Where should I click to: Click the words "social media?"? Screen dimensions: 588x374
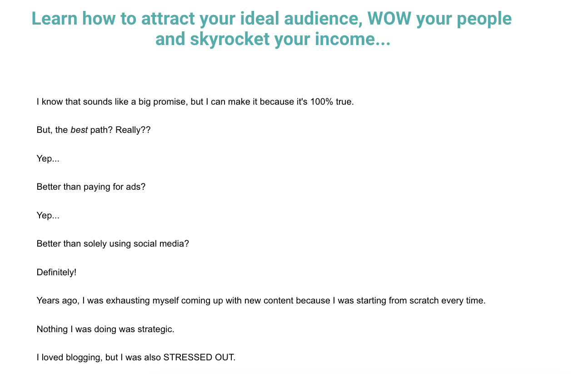point(161,244)
